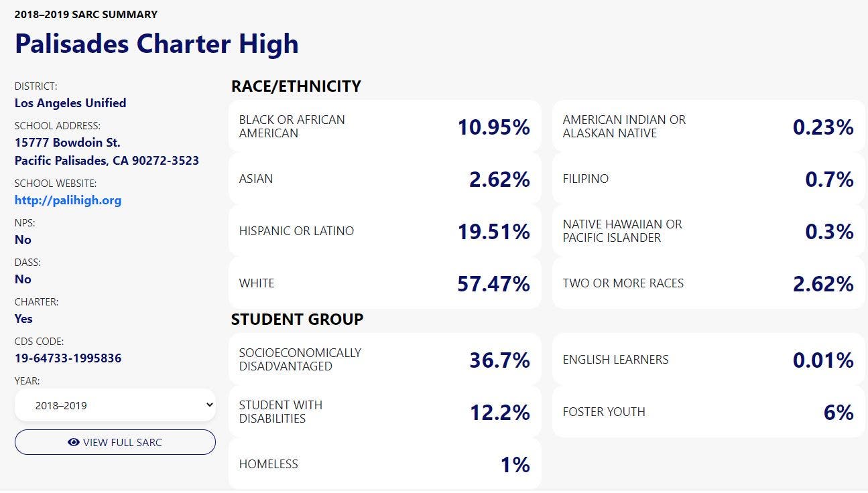The width and height of the screenshot is (868, 493).
Task: Click the Asian percentage card
Action: (x=384, y=179)
